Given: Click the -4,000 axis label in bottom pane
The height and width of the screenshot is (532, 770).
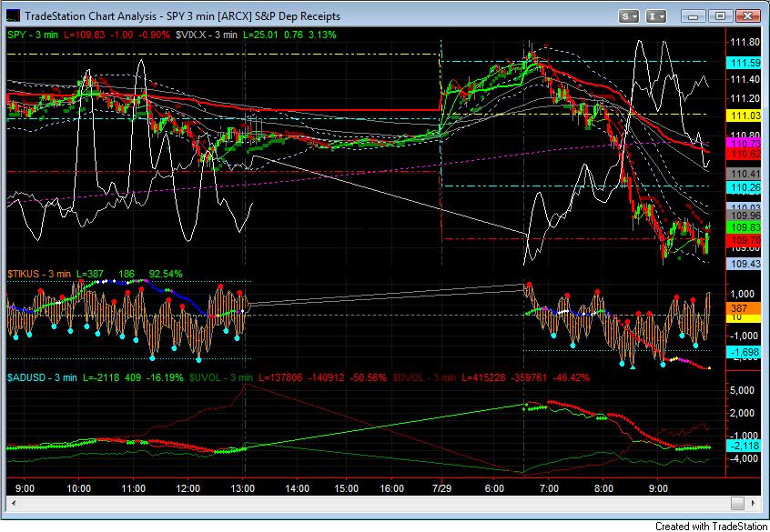Looking at the screenshot, I should point(743,458).
